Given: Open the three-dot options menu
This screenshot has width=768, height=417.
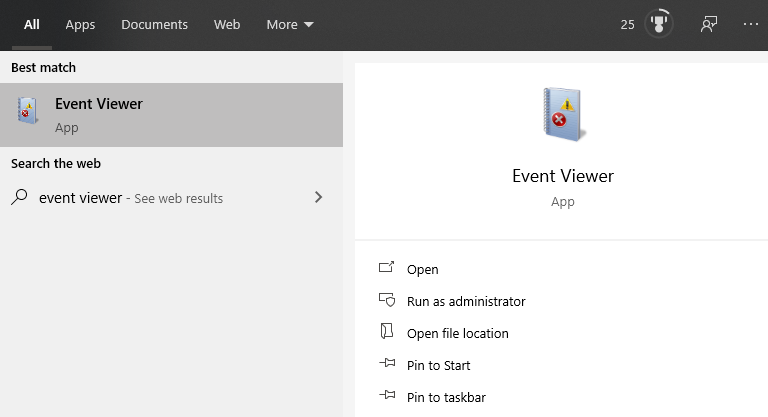Looking at the screenshot, I should [x=750, y=24].
